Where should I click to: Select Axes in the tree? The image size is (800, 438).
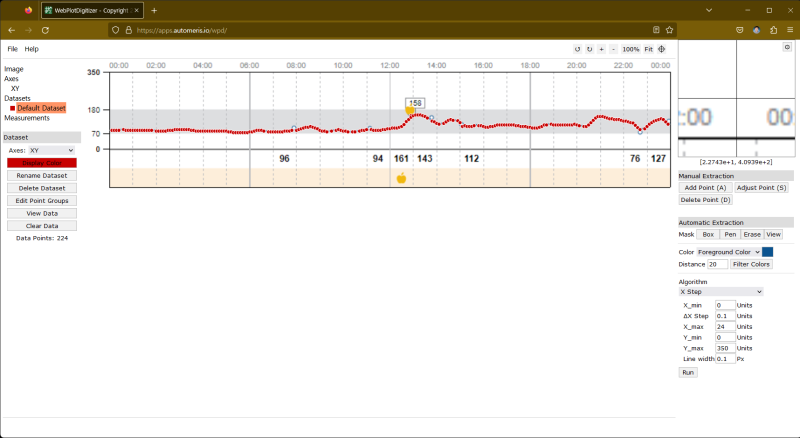click(11, 79)
